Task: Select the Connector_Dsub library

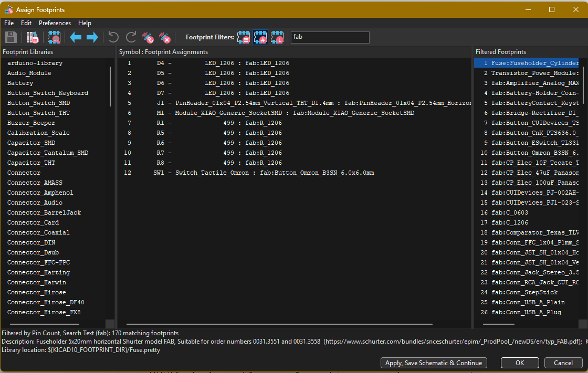Action: (33, 252)
